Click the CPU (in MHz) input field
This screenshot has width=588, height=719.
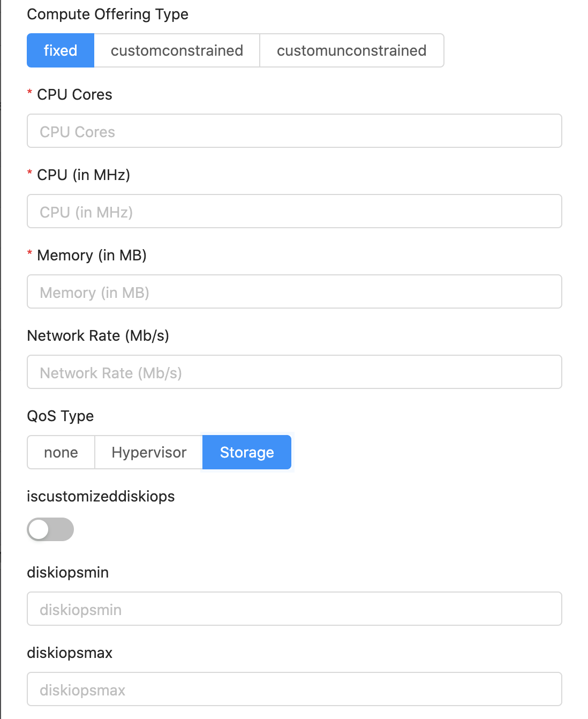click(294, 211)
